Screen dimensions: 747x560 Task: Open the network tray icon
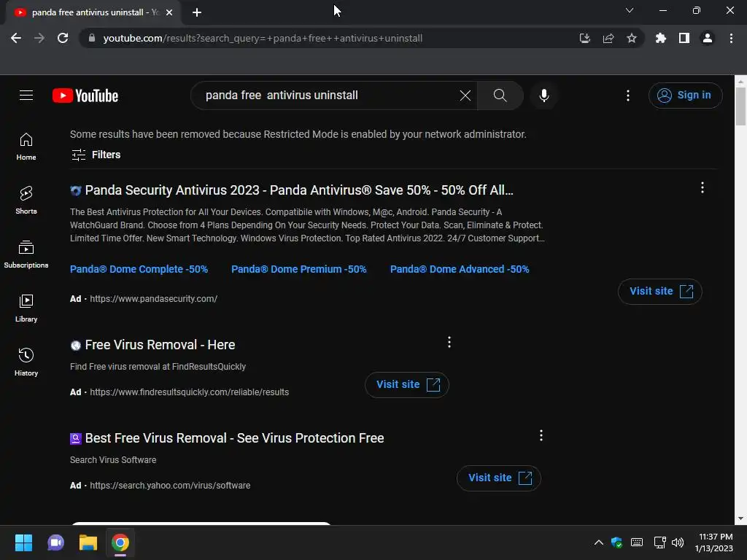(x=659, y=542)
